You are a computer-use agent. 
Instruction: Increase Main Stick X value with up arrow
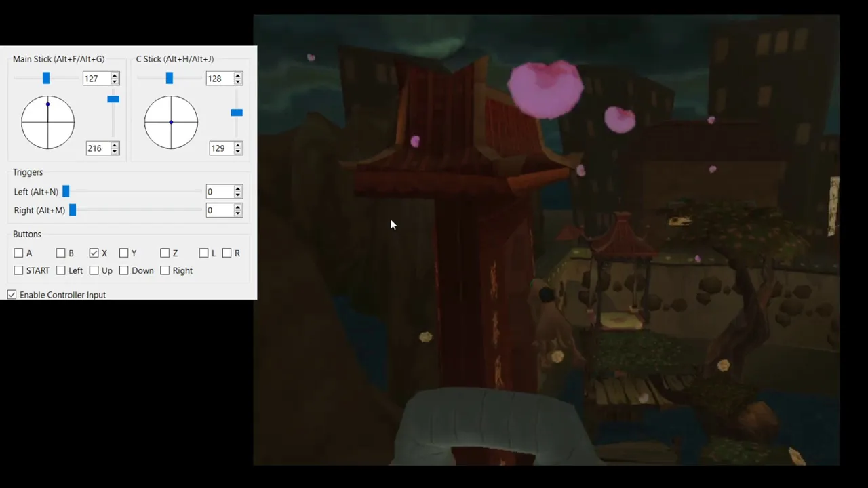point(115,75)
